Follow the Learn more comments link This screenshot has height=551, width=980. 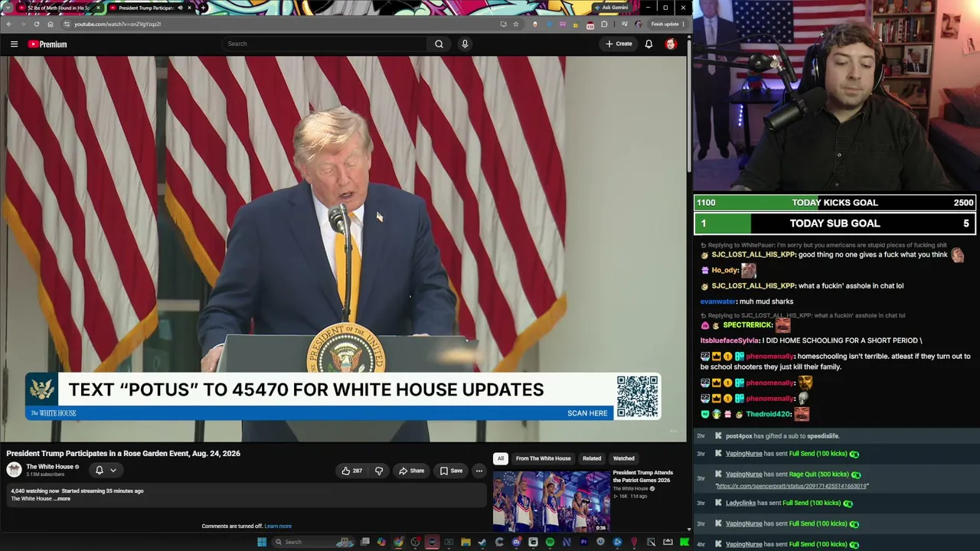(x=278, y=527)
